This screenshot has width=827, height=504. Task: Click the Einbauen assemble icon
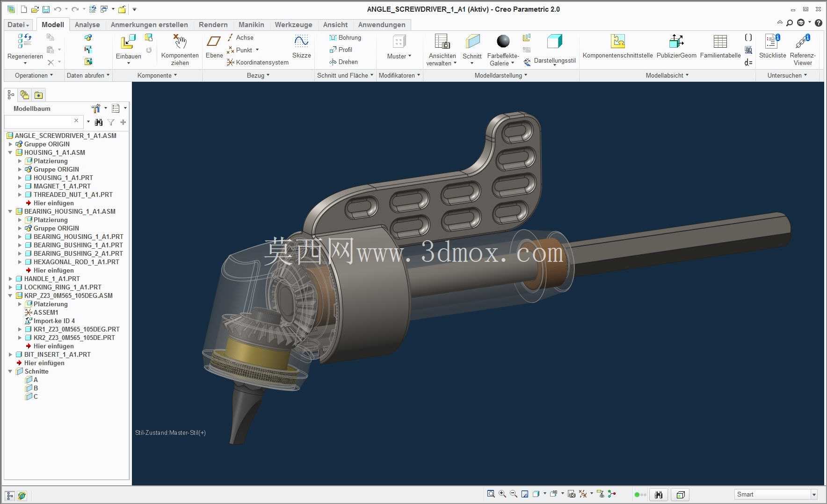point(128,42)
